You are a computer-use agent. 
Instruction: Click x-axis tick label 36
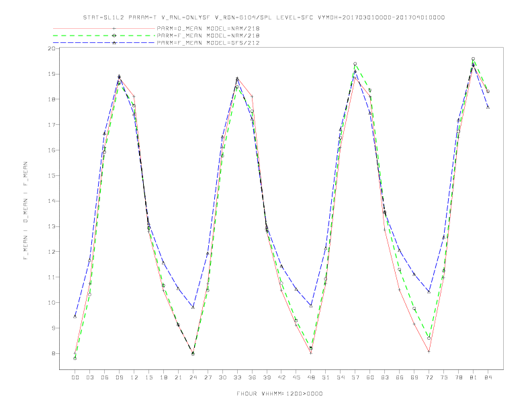[252, 377]
